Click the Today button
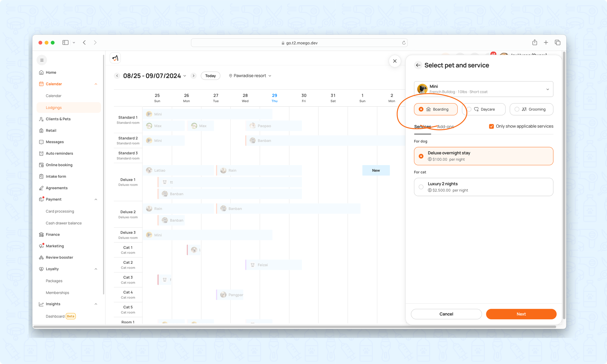 pos(210,76)
